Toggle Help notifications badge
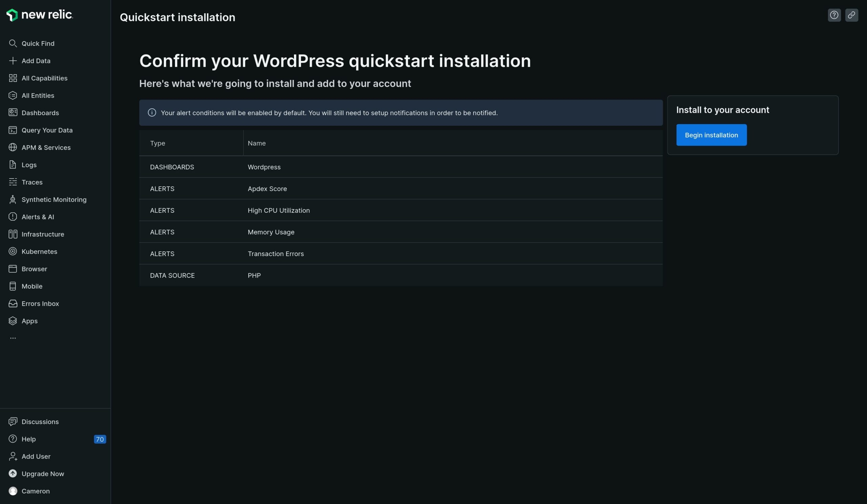This screenshot has width=867, height=504. [x=100, y=439]
